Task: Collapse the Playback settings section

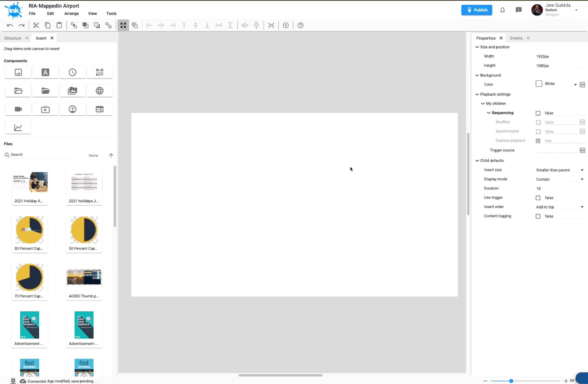Action: [x=477, y=94]
